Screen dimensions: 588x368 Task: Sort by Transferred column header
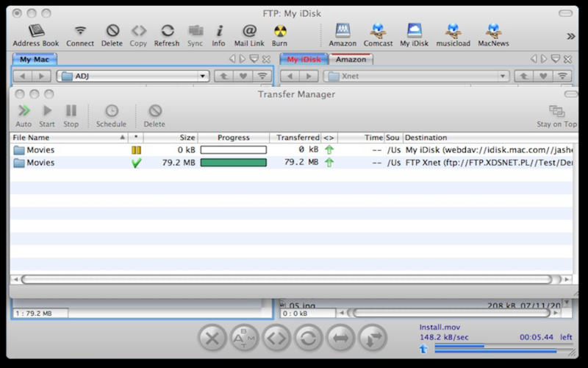point(295,138)
